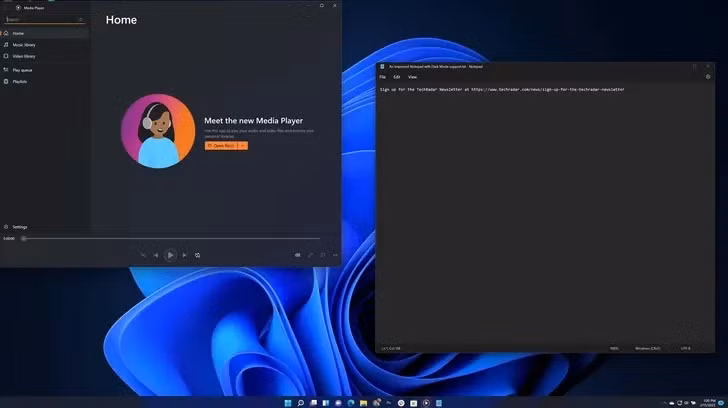The width and height of the screenshot is (728, 408).
Task: Click the previous track button
Action: pos(156,255)
